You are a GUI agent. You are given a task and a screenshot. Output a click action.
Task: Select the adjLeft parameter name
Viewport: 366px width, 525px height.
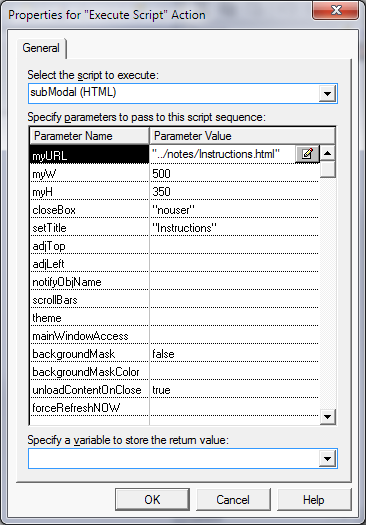coord(89,264)
